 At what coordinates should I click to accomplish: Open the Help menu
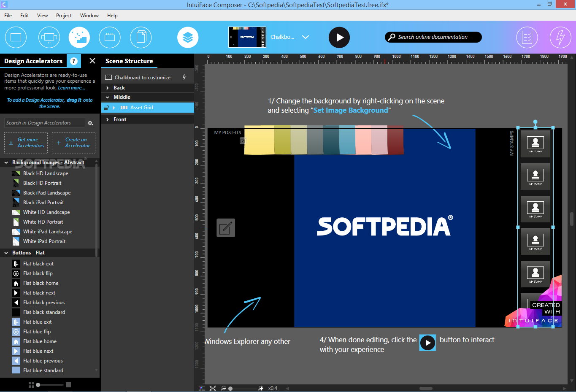[x=112, y=16]
